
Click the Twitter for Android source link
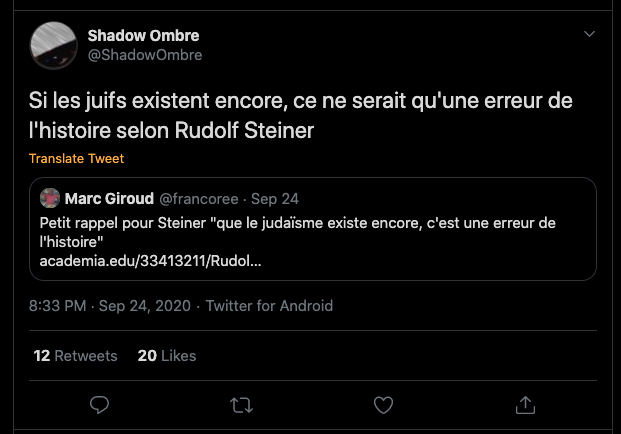click(x=269, y=306)
